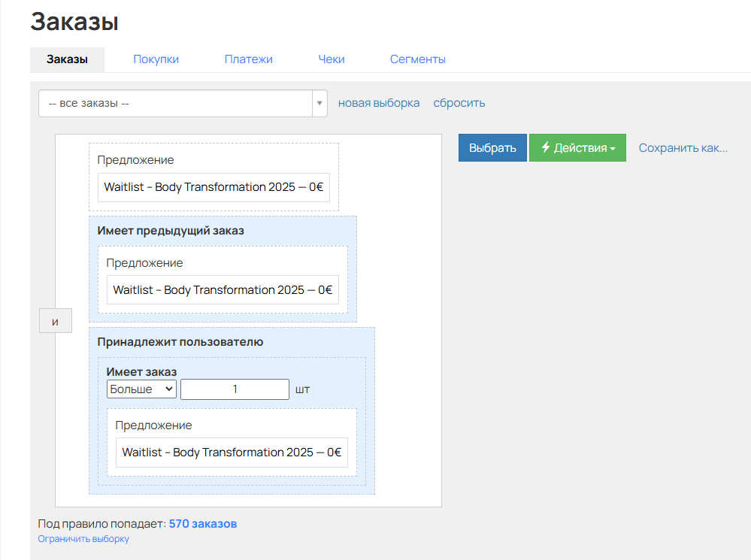Open the Платежи tab
Image resolution: width=751 pixels, height=560 pixels.
[248, 59]
